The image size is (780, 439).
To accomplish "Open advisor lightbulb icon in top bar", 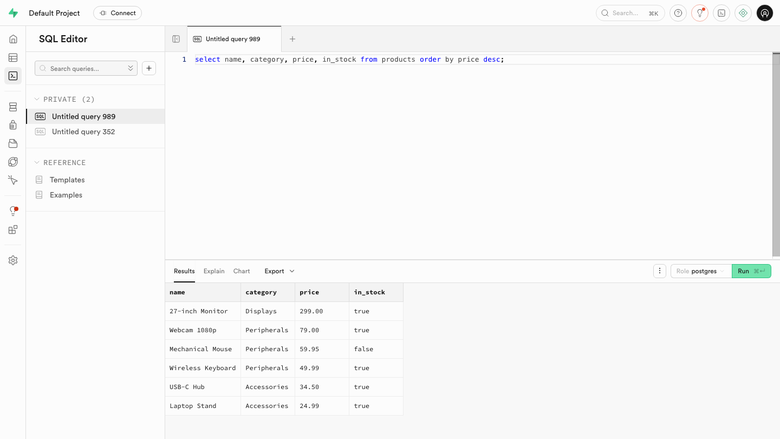I will coord(699,13).
